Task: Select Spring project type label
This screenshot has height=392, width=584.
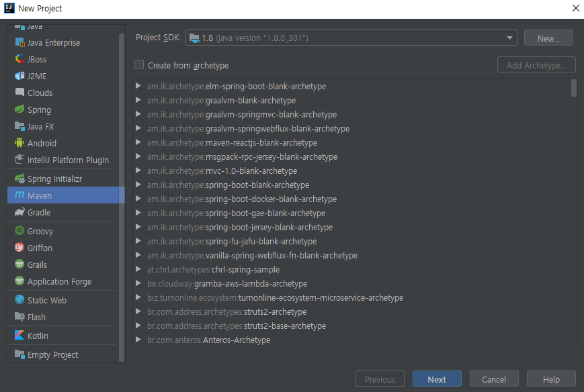Action: [x=39, y=109]
